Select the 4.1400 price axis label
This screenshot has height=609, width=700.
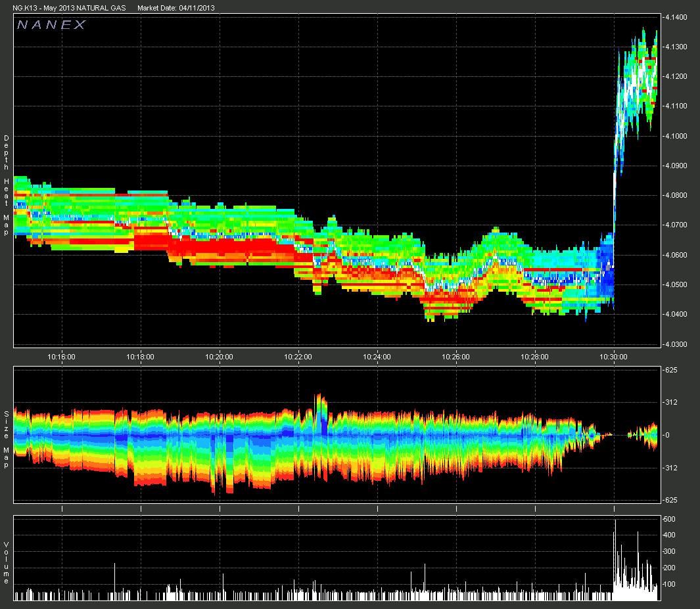676,17
